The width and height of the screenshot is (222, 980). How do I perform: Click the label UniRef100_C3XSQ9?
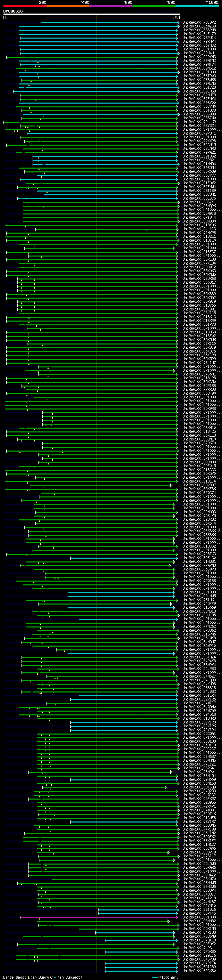coord(199,787)
